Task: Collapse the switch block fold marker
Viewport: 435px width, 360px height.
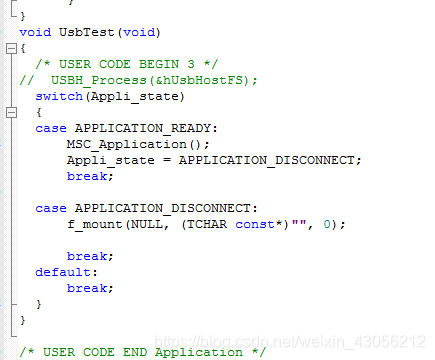Action: click(11, 113)
